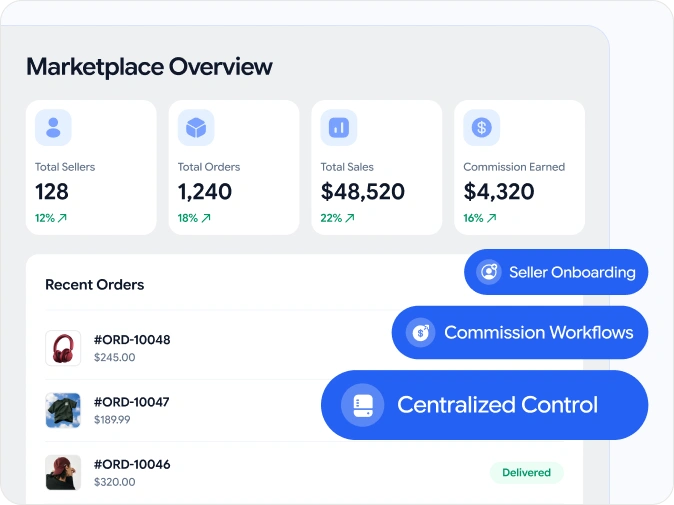
Task: Click the Commission Workflows dollar coin icon
Action: coord(420,332)
